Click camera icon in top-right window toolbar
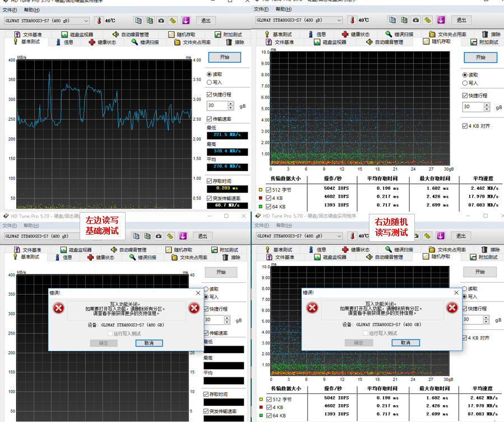The width and height of the screenshot is (504, 422). coord(416,20)
